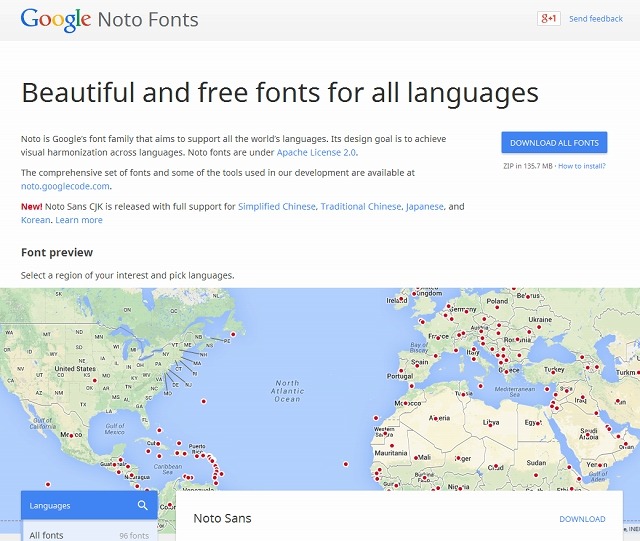The width and height of the screenshot is (640, 541).
Task: Click DOWNLOAD next to Noto Sans
Action: coord(582,519)
